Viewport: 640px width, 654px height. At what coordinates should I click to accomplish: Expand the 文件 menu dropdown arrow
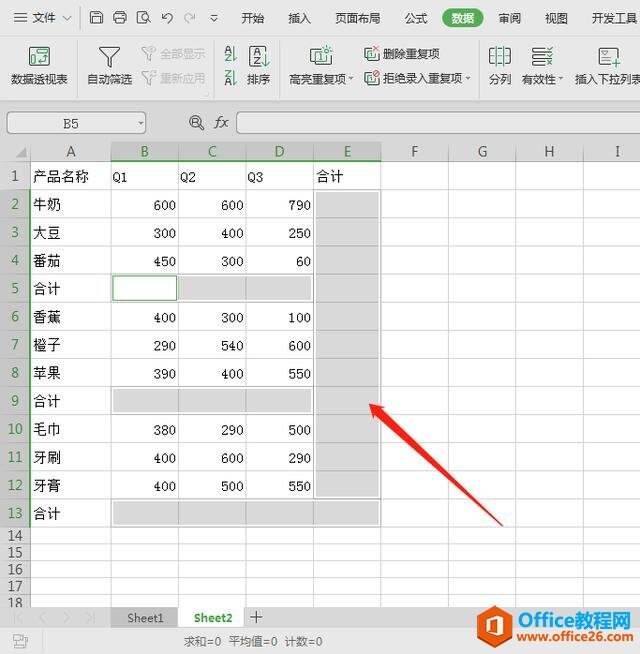click(x=67, y=18)
